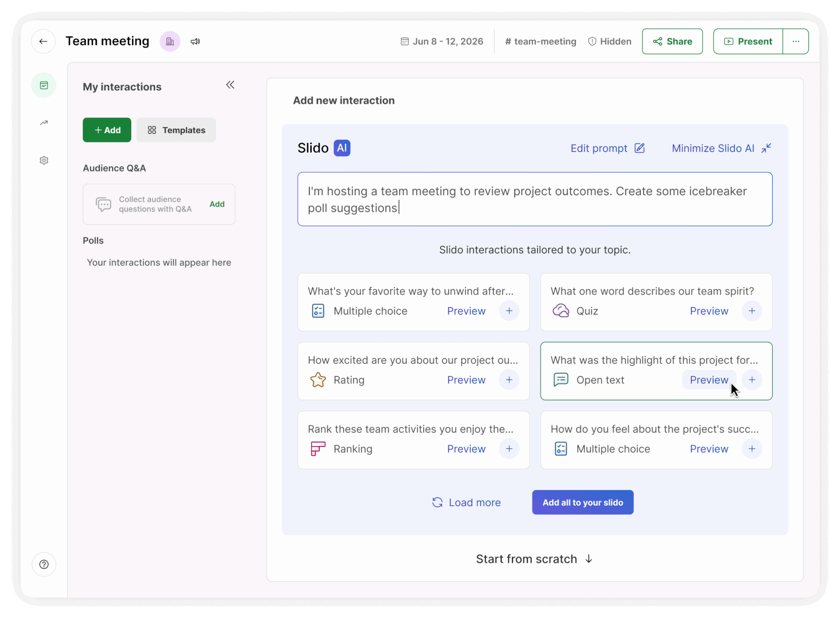This screenshot has height=618, width=840.
Task: Click the Polls section heading
Action: click(x=93, y=240)
